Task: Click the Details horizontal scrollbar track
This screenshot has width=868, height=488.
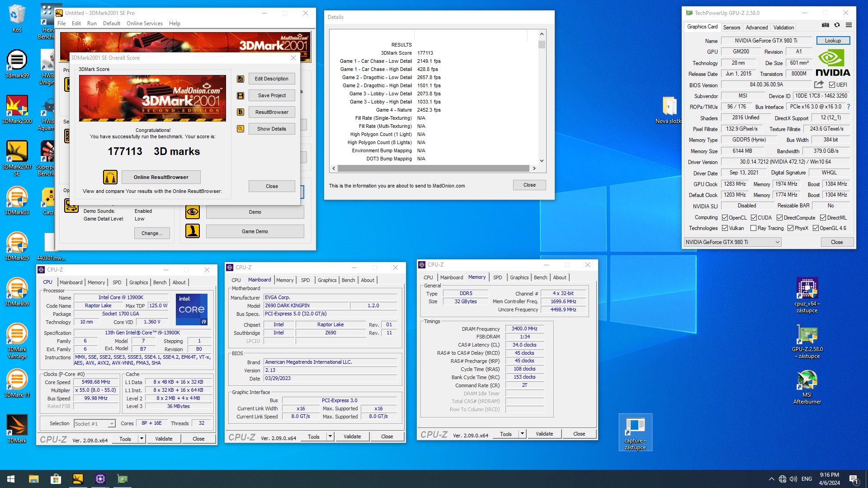Action: point(433,168)
